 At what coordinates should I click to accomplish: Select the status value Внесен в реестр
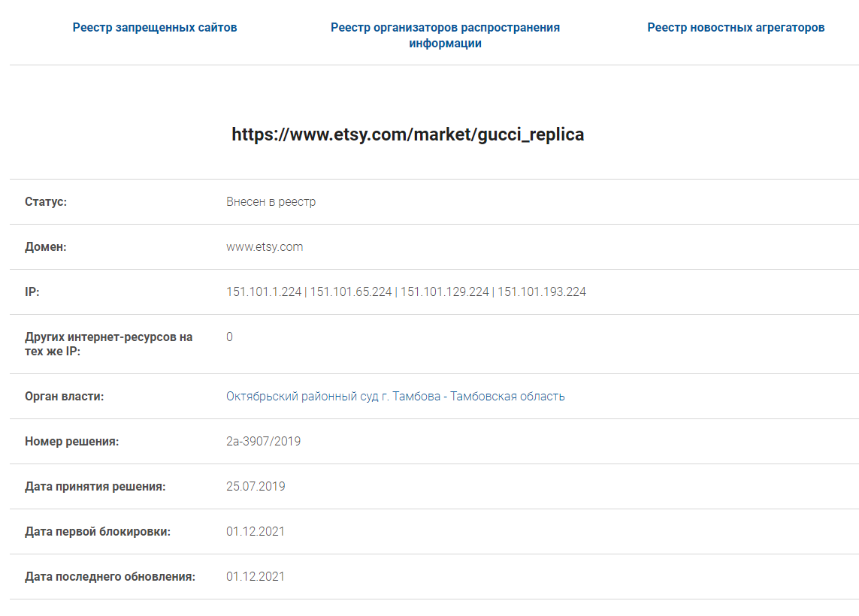click(x=271, y=201)
